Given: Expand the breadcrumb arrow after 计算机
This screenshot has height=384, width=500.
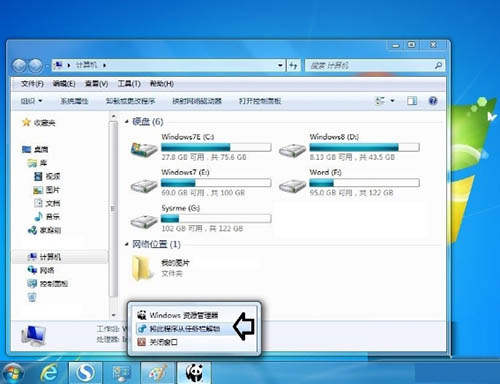Looking at the screenshot, I should pyautogui.click(x=104, y=65).
